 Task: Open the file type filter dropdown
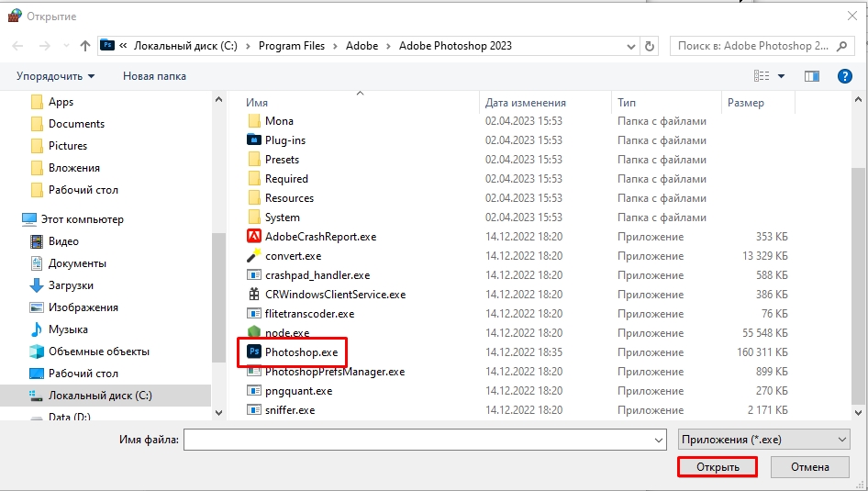tap(763, 440)
